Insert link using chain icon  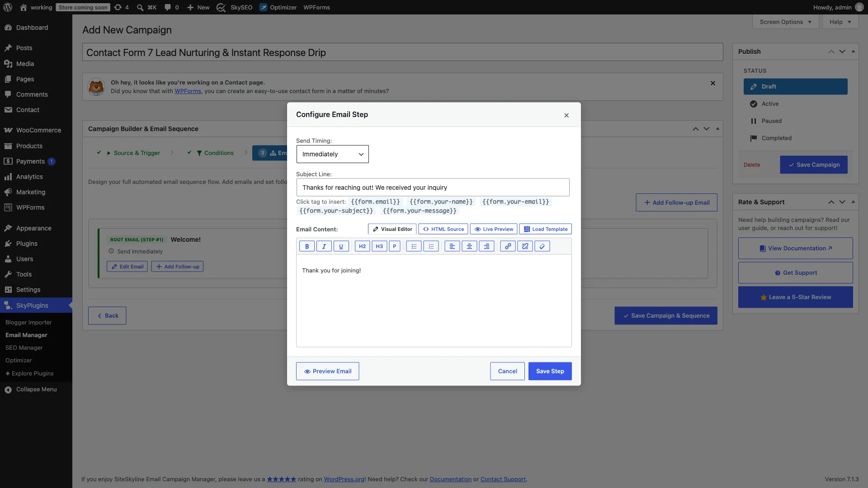508,246
